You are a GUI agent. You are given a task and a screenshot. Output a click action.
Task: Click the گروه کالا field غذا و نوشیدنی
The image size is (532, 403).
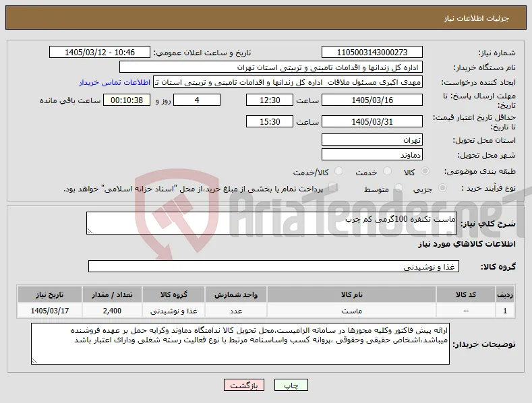(x=274, y=266)
